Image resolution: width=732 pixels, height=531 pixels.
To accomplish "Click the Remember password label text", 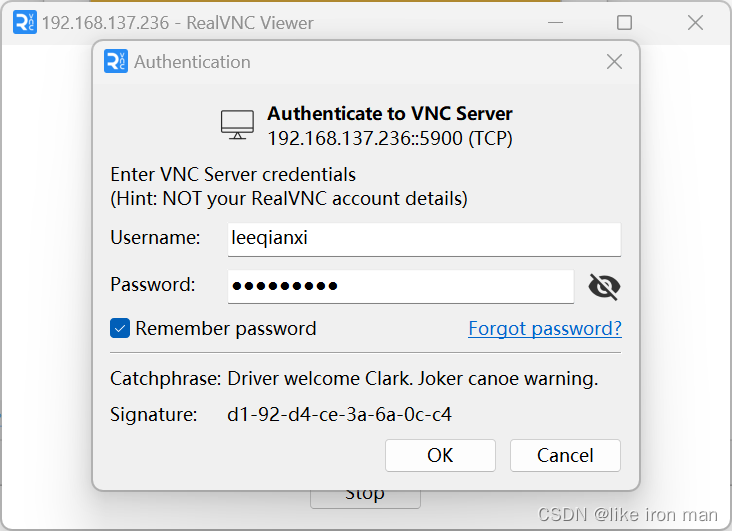I will [226, 328].
